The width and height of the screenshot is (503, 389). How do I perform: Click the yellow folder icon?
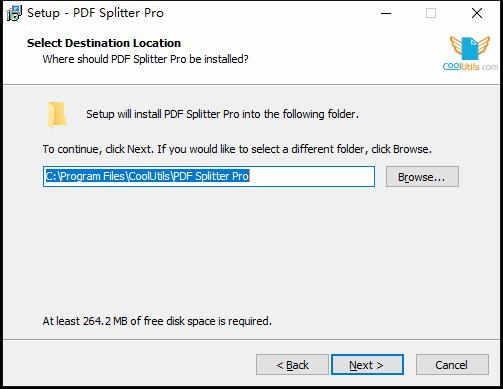(x=57, y=114)
